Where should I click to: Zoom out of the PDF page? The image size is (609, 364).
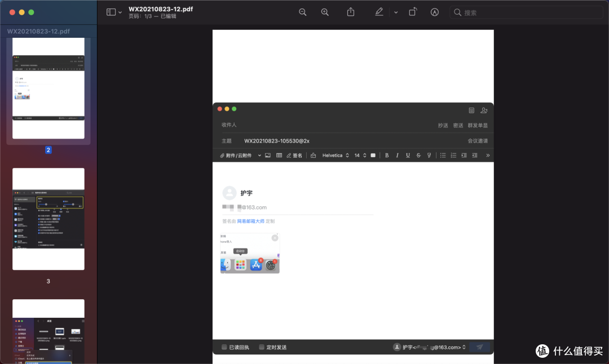click(303, 12)
